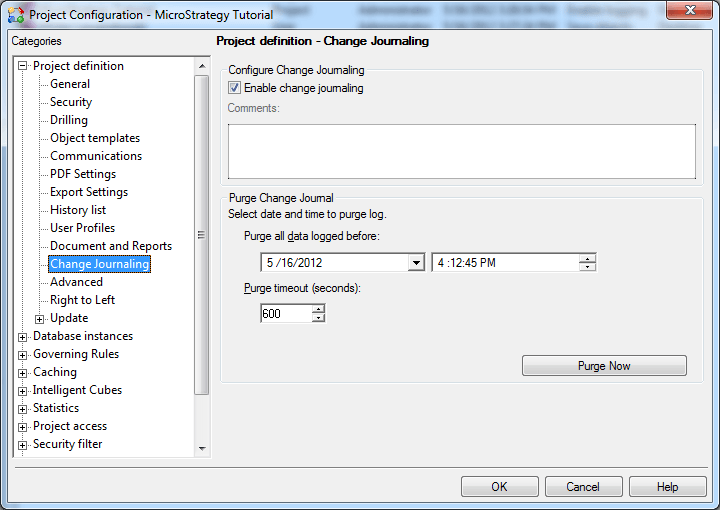
Task: Click inside the Comments text box
Action: coord(462,151)
